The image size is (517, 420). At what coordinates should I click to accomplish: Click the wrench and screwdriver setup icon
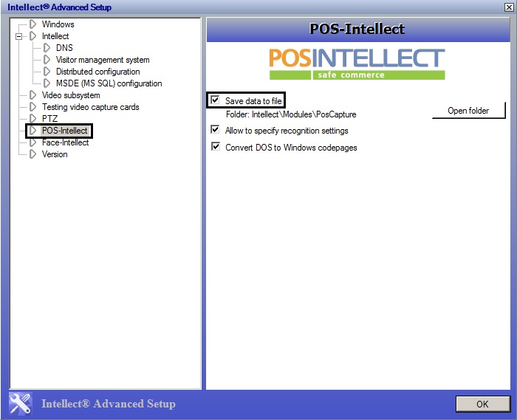(x=21, y=404)
